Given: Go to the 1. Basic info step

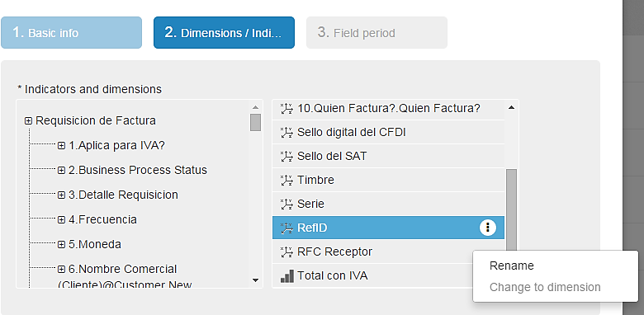Looking at the screenshot, I should [x=72, y=32].
